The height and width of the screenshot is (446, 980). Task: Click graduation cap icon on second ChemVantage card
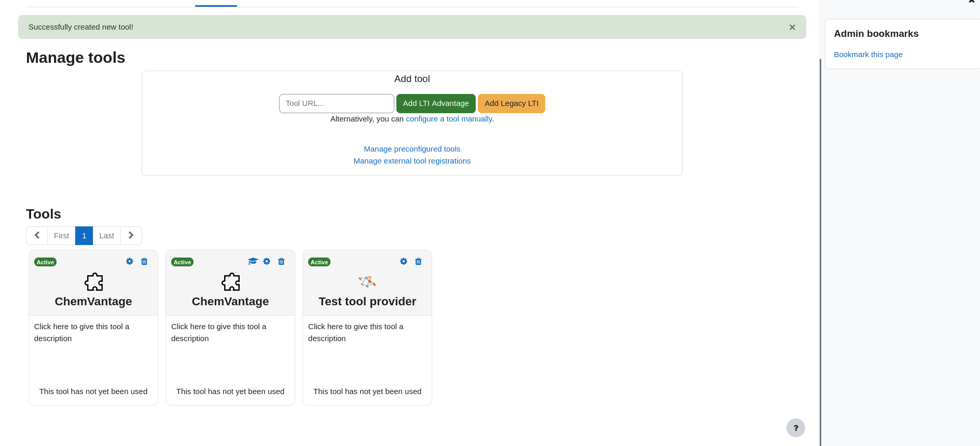tap(253, 262)
